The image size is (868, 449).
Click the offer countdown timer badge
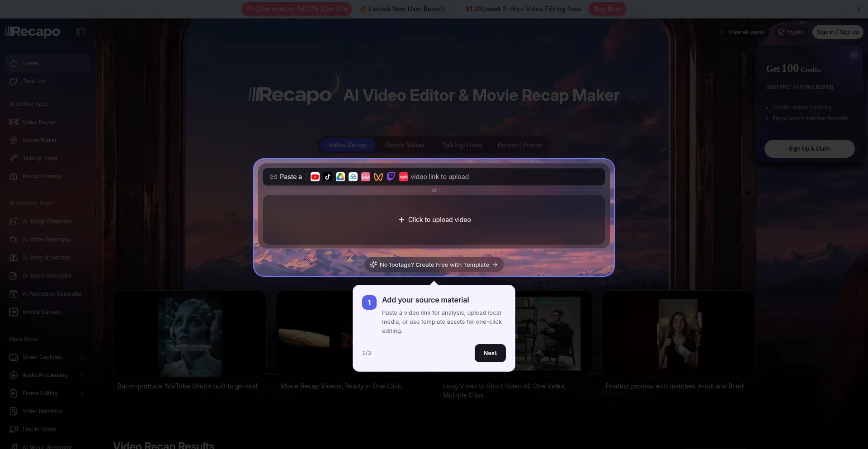pyautogui.click(x=297, y=9)
